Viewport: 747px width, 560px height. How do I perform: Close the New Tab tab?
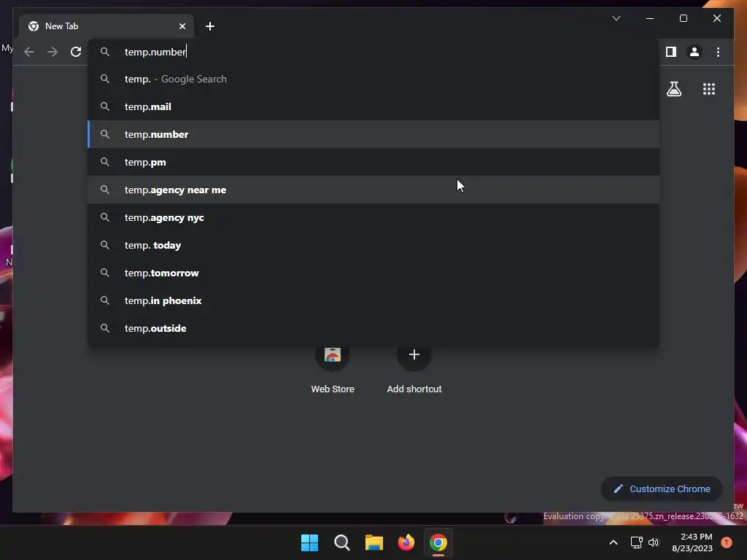pos(182,26)
